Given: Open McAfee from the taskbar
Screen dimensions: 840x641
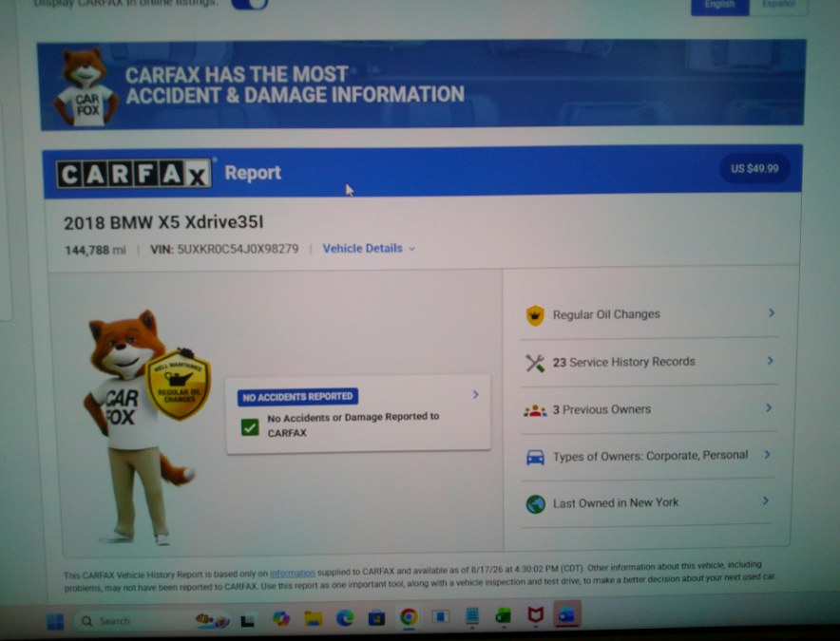Looking at the screenshot, I should 535,614.
